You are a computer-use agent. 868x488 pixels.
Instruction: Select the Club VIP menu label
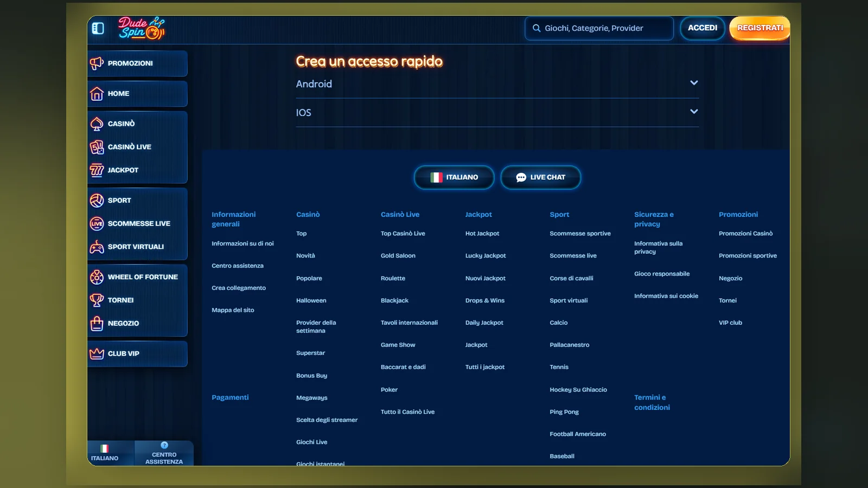pyautogui.click(x=124, y=354)
